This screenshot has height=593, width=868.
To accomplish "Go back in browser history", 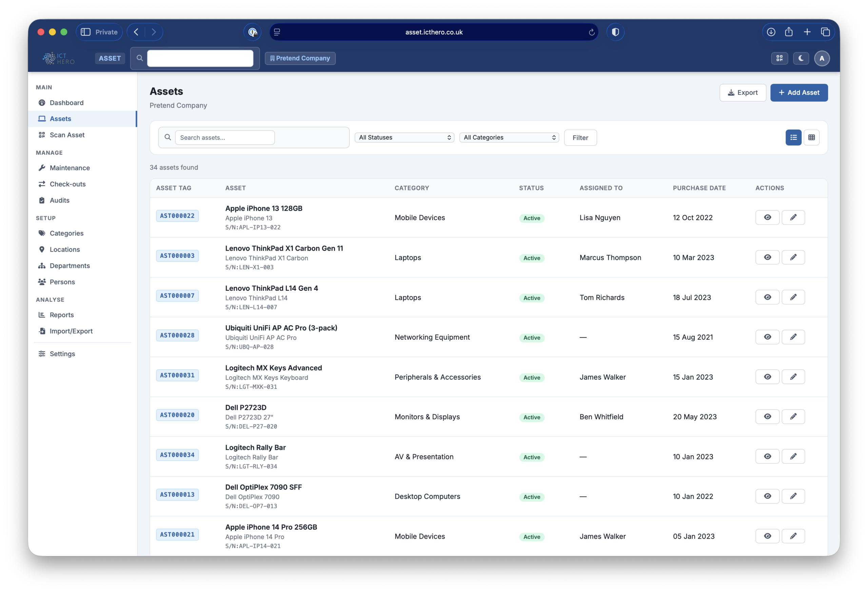I will pyautogui.click(x=136, y=32).
